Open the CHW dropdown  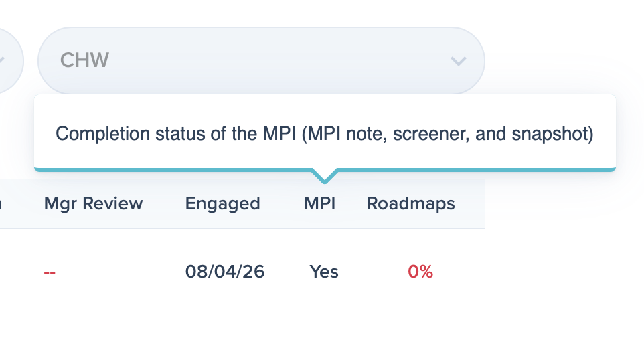261,61
